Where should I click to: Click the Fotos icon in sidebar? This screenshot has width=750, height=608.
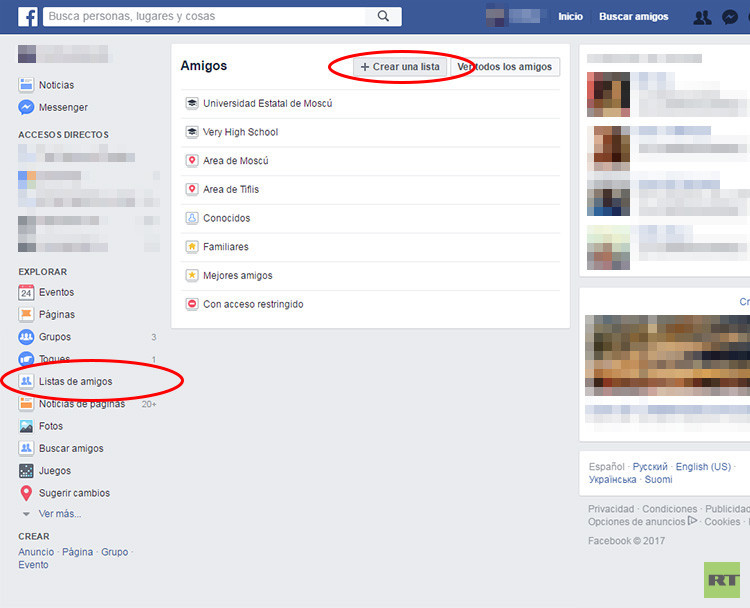pos(26,426)
